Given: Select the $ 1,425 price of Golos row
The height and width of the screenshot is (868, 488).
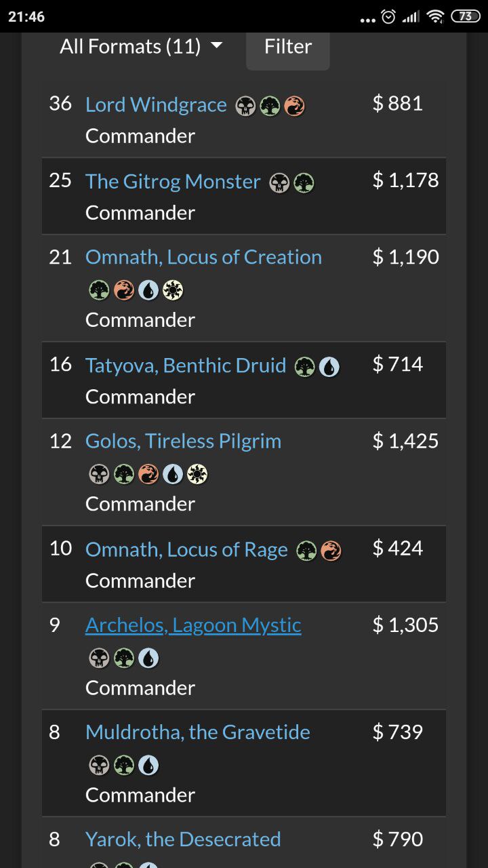Looking at the screenshot, I should 405,441.
